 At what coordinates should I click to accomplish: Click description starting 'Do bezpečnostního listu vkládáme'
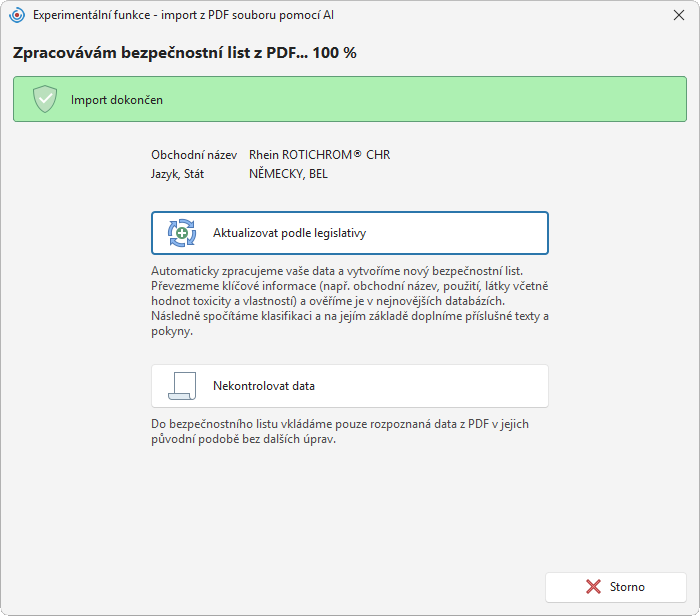pyautogui.click(x=340, y=431)
